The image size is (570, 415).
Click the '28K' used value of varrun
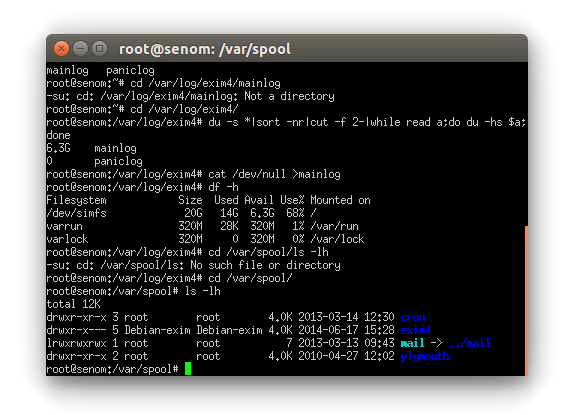229,226
